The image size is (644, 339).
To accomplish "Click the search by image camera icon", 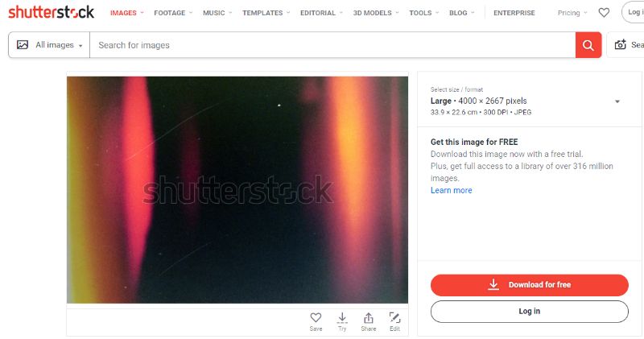I will tap(620, 45).
